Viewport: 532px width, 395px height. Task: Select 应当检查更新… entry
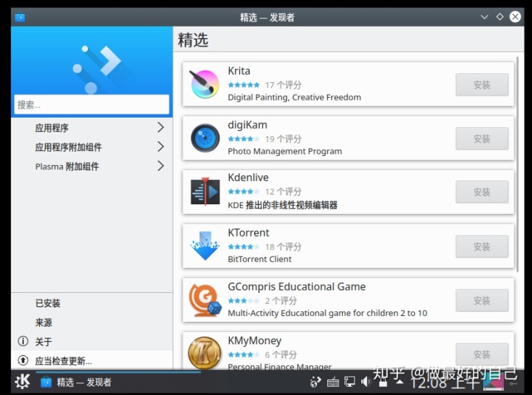tap(92, 360)
